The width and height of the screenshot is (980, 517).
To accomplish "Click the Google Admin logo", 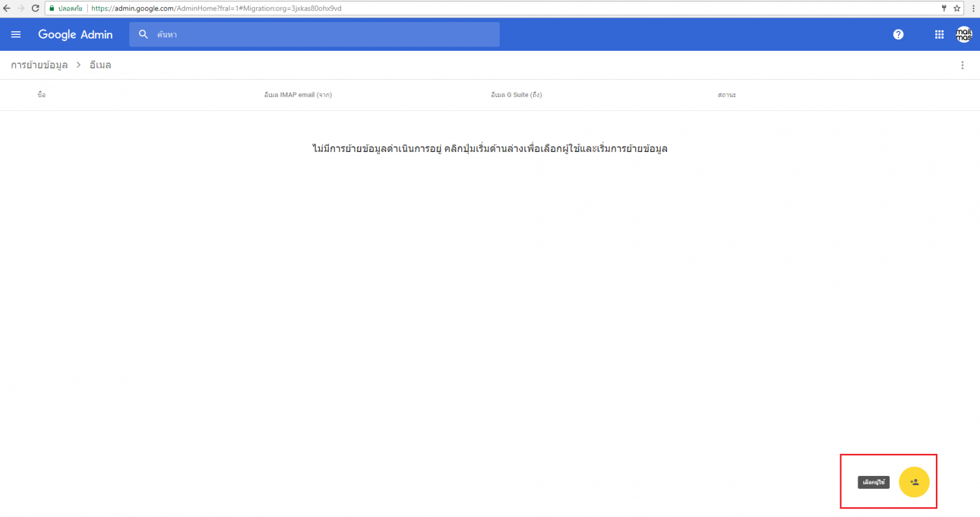I will pos(75,34).
